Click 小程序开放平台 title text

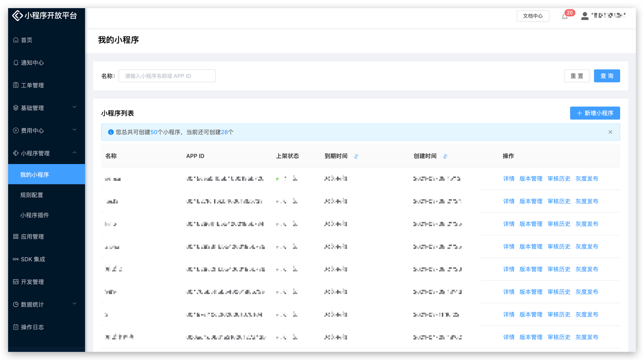click(x=51, y=15)
